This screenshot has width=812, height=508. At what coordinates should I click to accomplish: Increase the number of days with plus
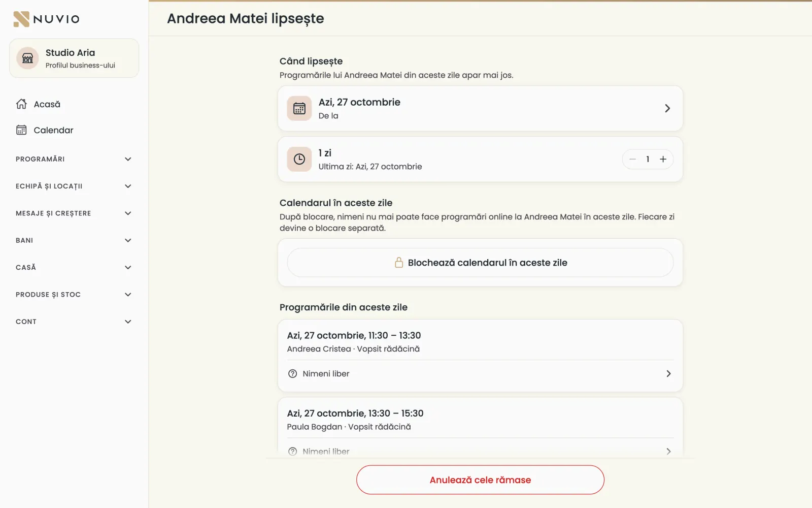(x=663, y=159)
